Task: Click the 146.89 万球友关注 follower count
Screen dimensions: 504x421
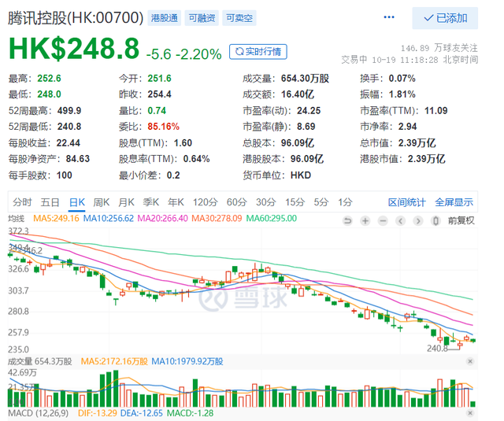Action: tap(439, 48)
